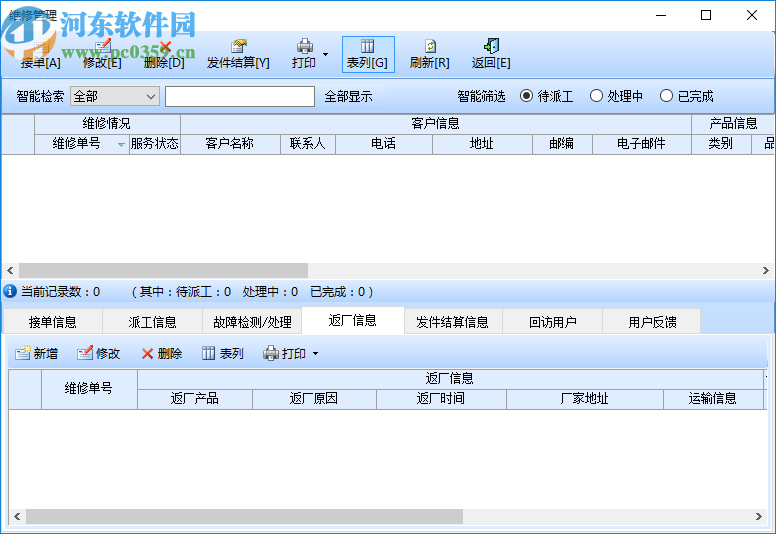Click the 联系人 column header
Viewport: 776px width, 534px height.
[308, 144]
